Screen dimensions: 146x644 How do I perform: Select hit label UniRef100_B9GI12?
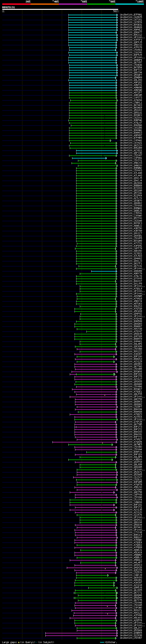tap(131, 35)
